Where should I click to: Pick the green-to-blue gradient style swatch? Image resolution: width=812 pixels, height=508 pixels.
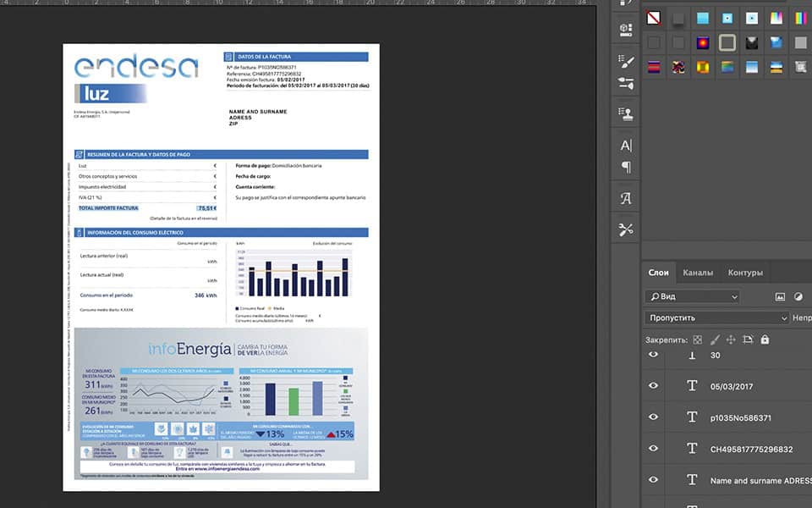tap(727, 67)
